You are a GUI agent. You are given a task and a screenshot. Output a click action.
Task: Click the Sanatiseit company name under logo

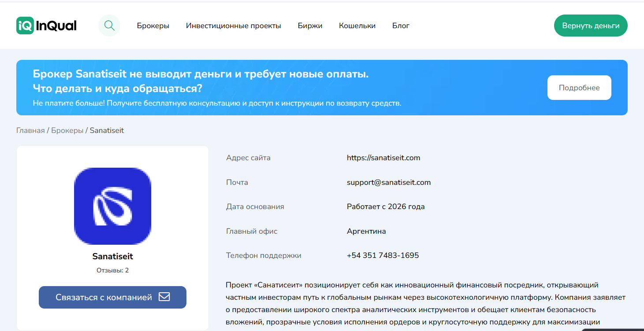pos(112,256)
